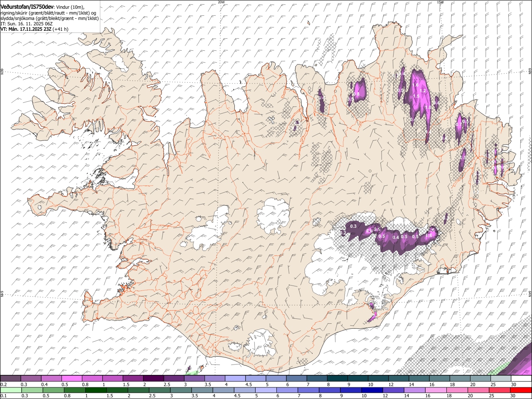
Task: Click the darkest purple swatch labeled 2 in upper legend
Action: (153, 379)
